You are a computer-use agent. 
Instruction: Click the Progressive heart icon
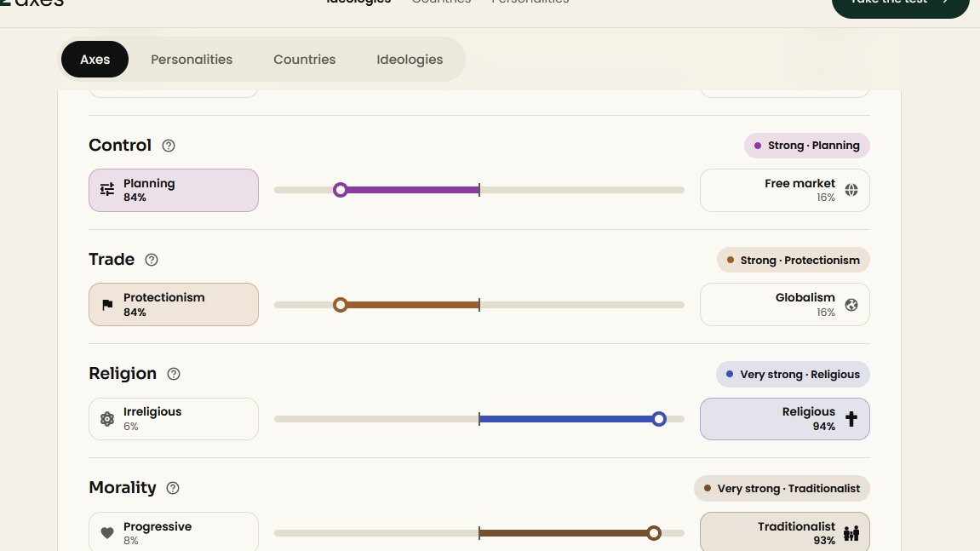pyautogui.click(x=107, y=533)
